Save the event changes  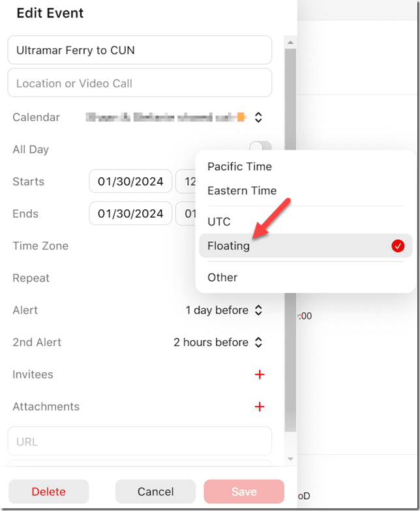click(244, 491)
